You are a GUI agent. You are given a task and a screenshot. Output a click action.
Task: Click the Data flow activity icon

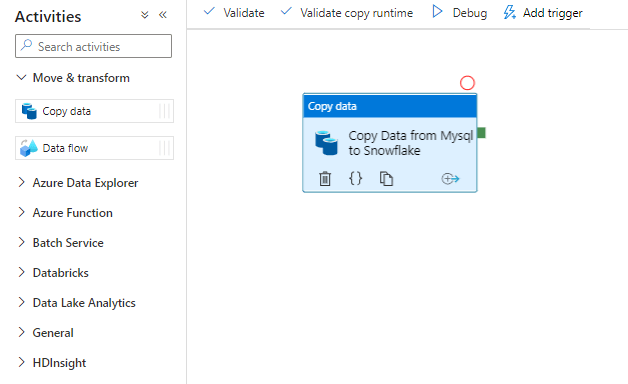click(29, 148)
